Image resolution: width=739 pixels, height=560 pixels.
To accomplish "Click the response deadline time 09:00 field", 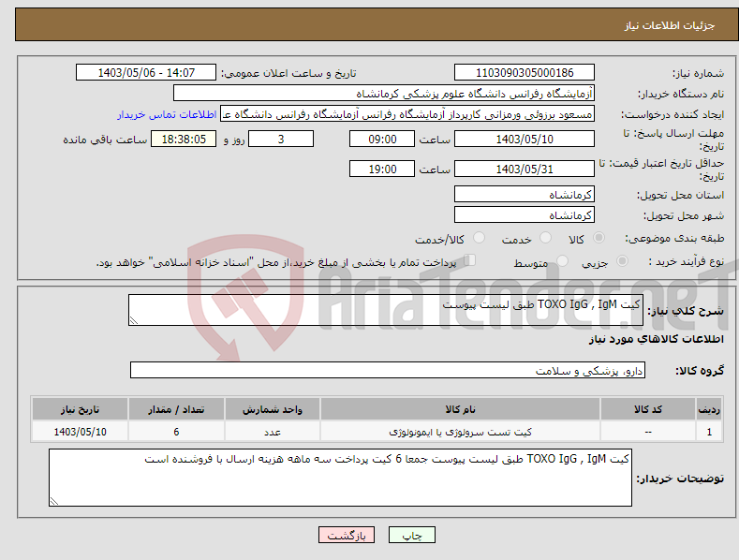I will (382, 139).
